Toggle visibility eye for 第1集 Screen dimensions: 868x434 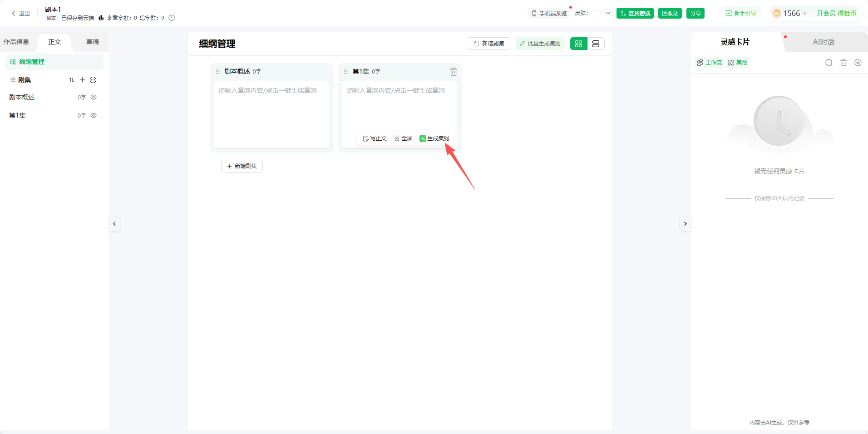[x=94, y=115]
